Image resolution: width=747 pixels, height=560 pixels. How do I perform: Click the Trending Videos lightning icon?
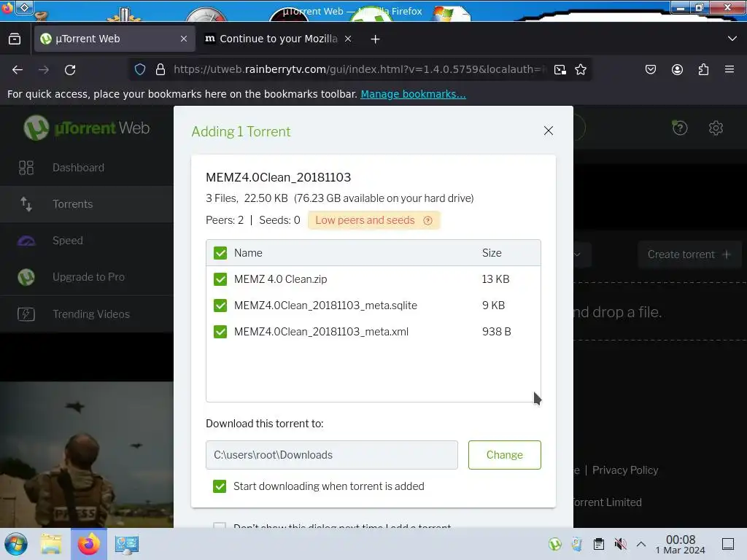click(26, 314)
